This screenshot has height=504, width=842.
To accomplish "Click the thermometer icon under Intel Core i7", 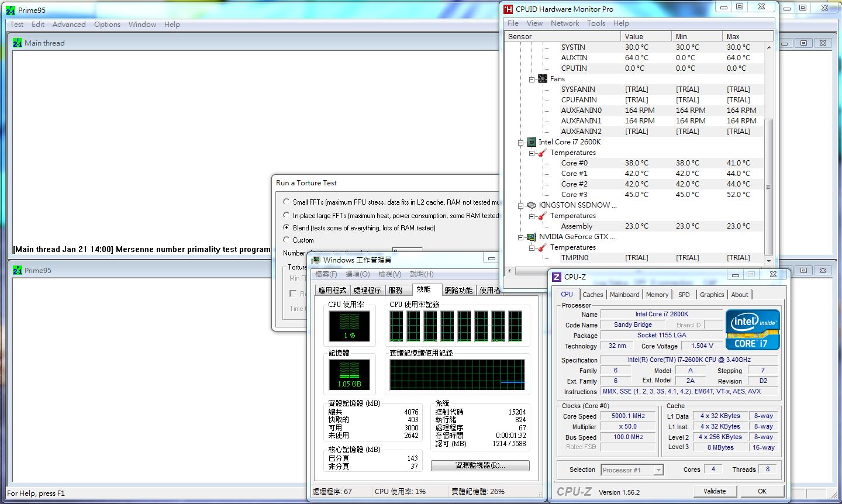I will pyautogui.click(x=543, y=153).
